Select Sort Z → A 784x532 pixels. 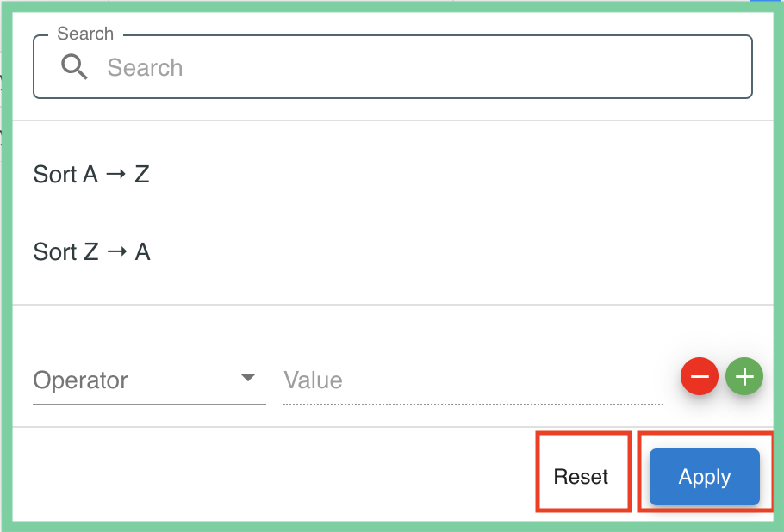coord(90,251)
